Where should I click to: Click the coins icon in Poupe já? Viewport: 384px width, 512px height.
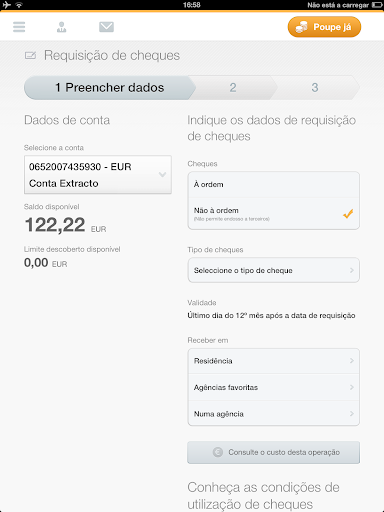coord(301,27)
